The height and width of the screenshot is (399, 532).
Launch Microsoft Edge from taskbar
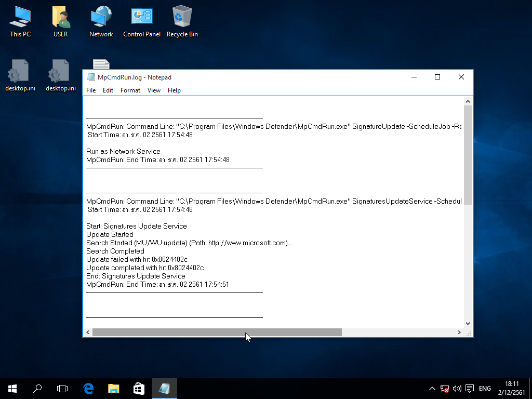88,388
